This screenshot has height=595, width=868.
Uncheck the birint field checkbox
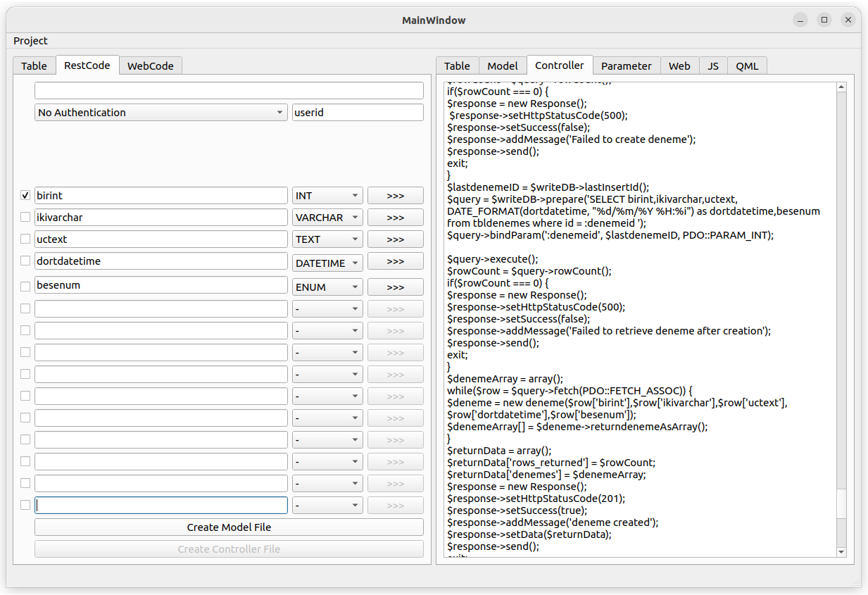click(25, 195)
